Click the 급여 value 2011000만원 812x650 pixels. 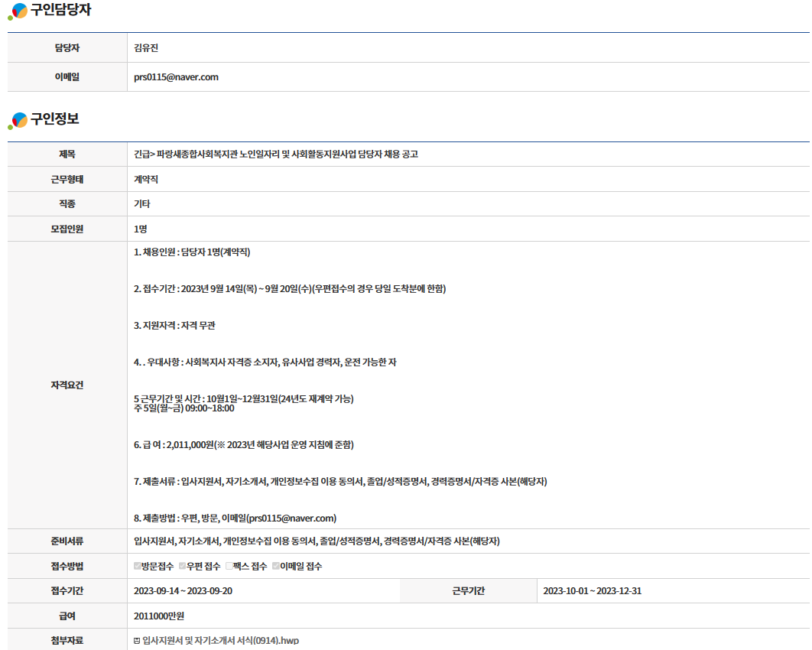click(x=159, y=616)
